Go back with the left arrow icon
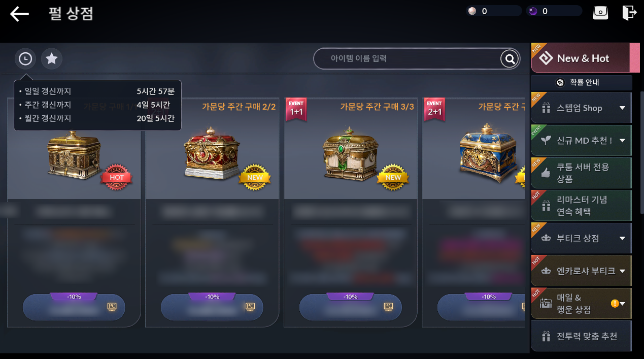Viewport: 644px width, 359px height. pos(20,14)
